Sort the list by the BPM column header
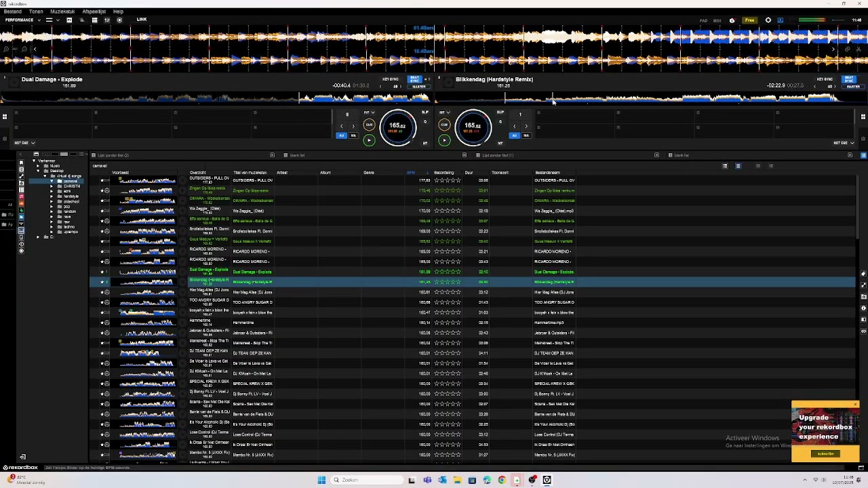Viewport: 868px width, 488px height. click(x=410, y=173)
